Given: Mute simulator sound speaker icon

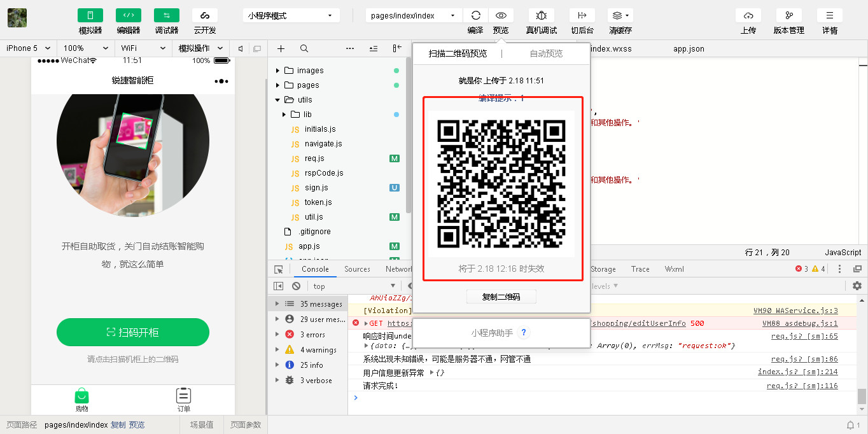Looking at the screenshot, I should (241, 48).
